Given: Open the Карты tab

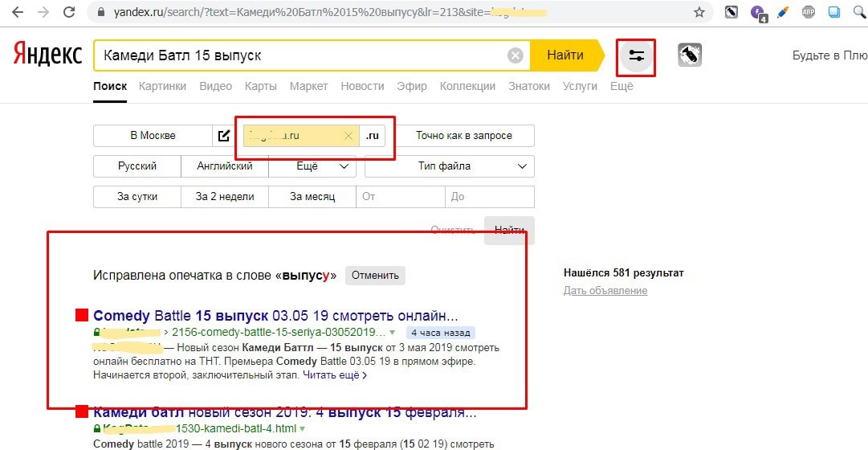Looking at the screenshot, I should point(261,86).
